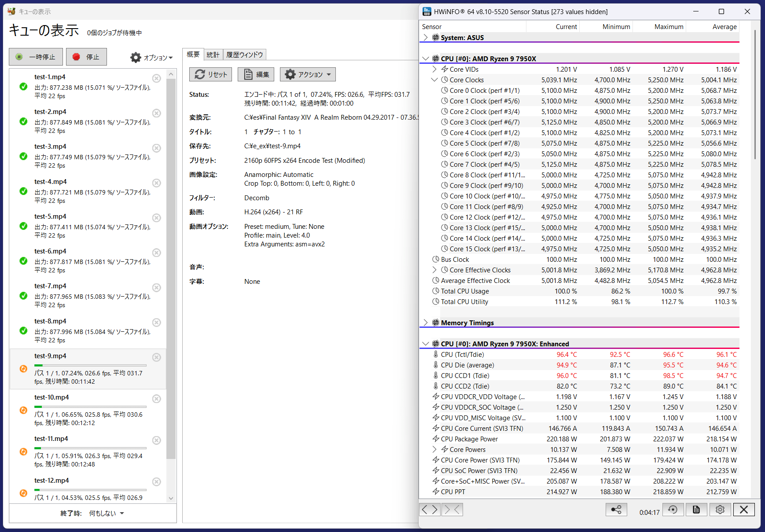Switch to the 統計 statistics tab

click(x=213, y=55)
